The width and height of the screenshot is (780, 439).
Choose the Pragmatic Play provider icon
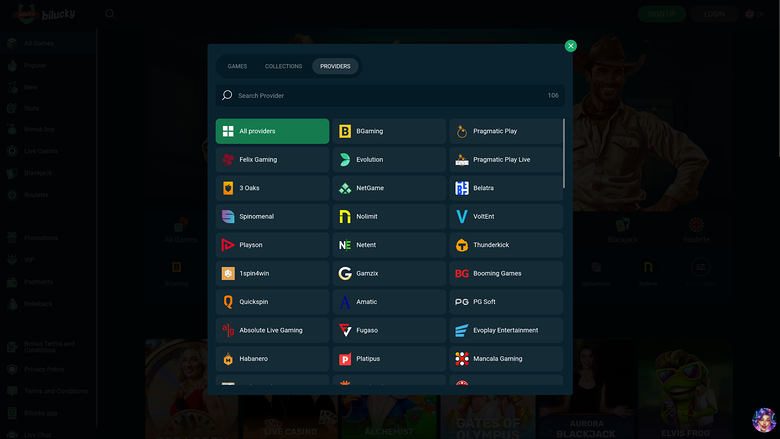coord(462,131)
